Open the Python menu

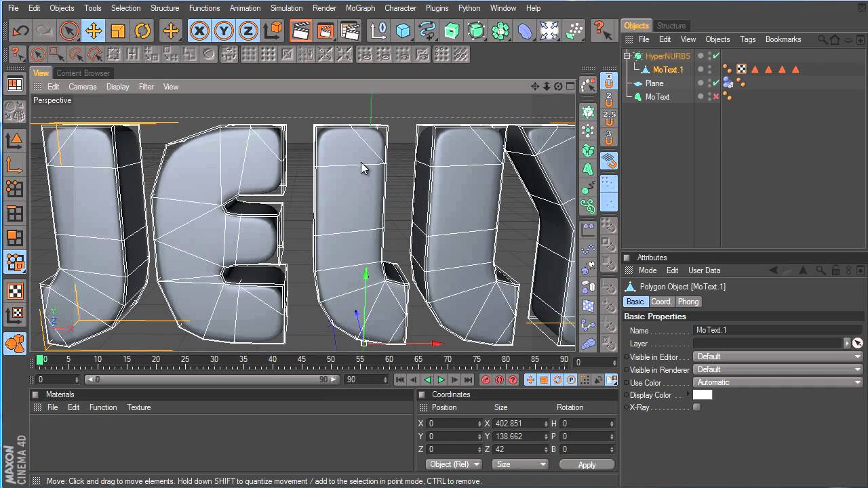tap(469, 8)
